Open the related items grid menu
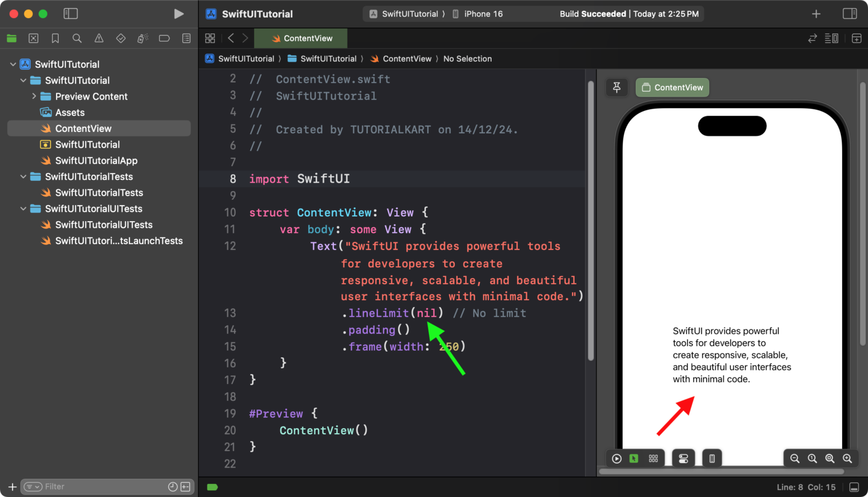The width and height of the screenshot is (868, 497). [210, 38]
